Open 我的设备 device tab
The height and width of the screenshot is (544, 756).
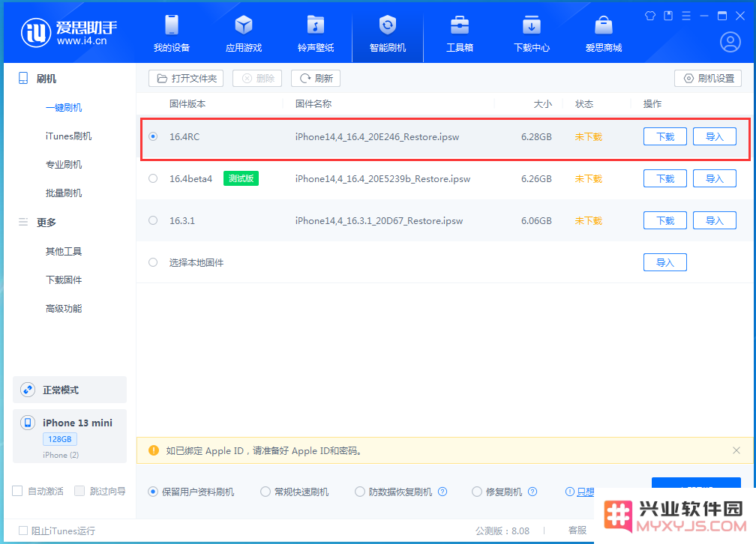coord(172,34)
